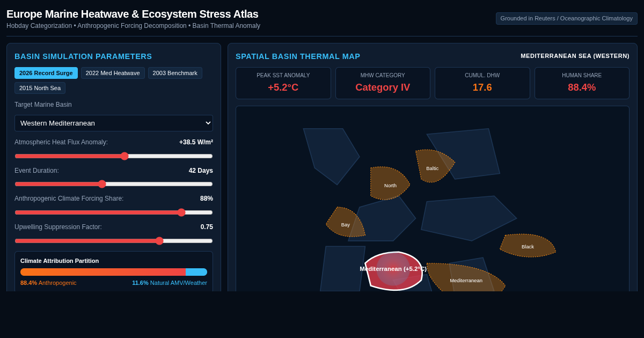Click the Basin Simulation Parameters title
Viewport: 644px width, 338px height.
(x=83, y=56)
